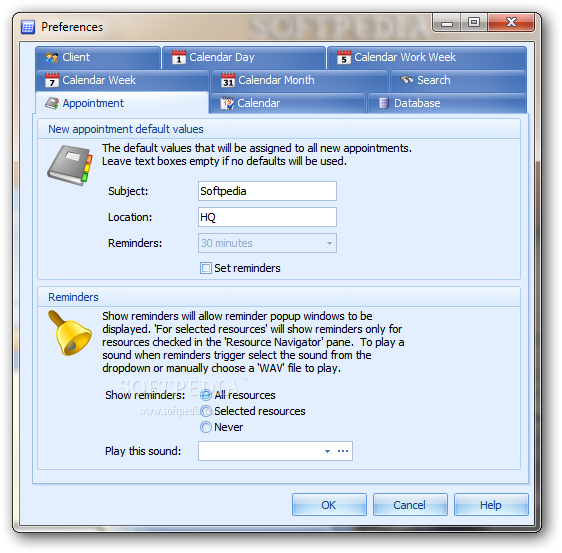Screen dimensions: 562x553
Task: Click the Appointment tab book icon
Action: pyautogui.click(x=52, y=103)
